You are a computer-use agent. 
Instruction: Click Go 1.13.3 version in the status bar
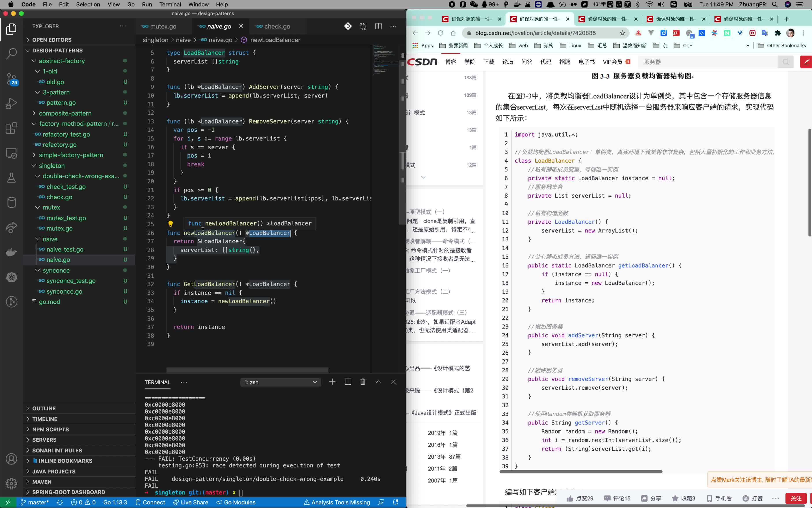click(x=115, y=502)
